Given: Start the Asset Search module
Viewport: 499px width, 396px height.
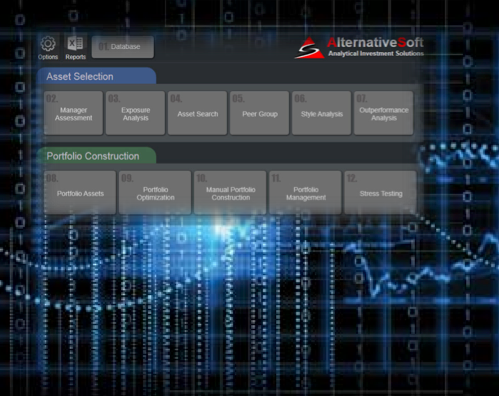Looking at the screenshot, I should [x=197, y=113].
